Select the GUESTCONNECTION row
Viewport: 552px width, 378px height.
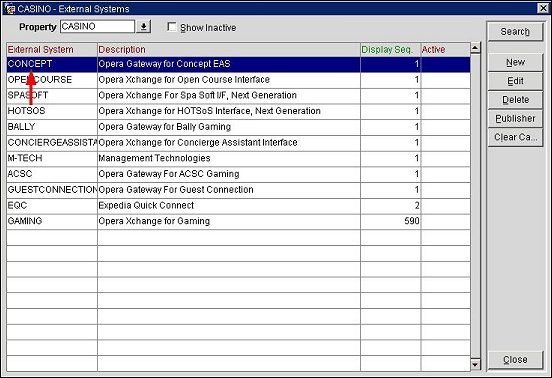coord(238,190)
